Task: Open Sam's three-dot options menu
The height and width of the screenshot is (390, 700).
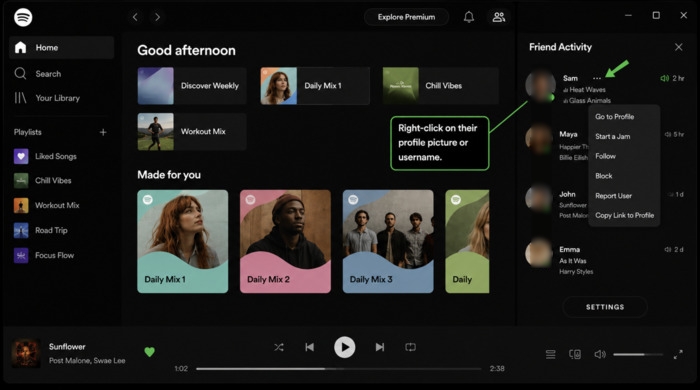Action: click(x=597, y=78)
